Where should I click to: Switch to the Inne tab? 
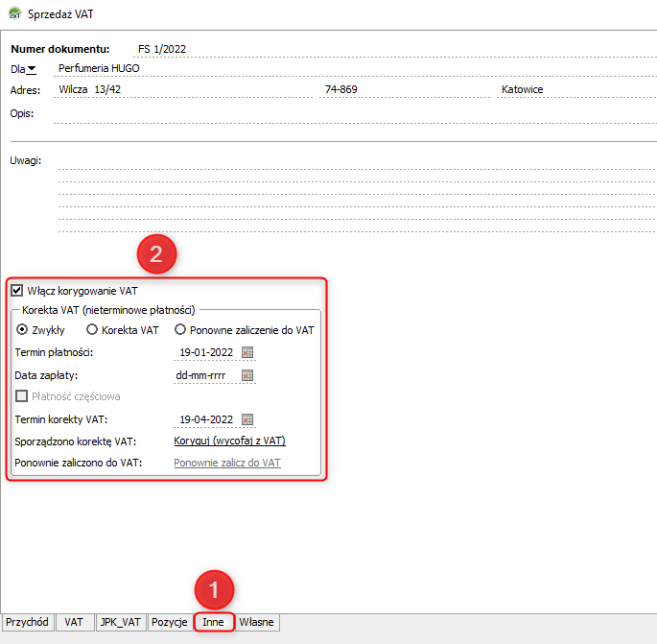213,622
